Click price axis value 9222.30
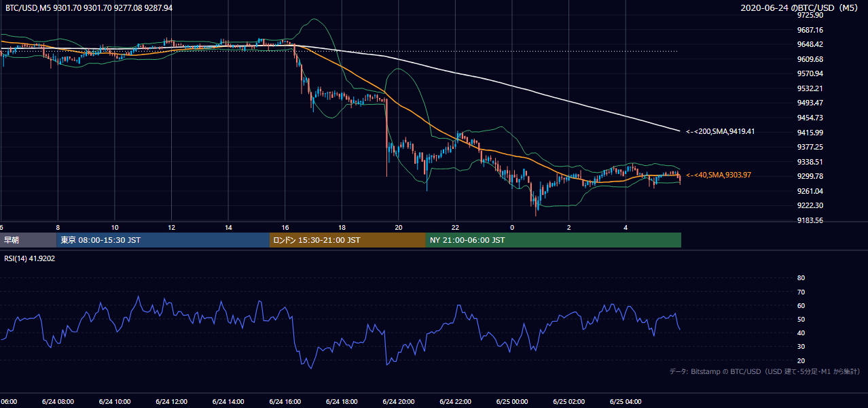This screenshot has height=408, width=868. (x=810, y=205)
